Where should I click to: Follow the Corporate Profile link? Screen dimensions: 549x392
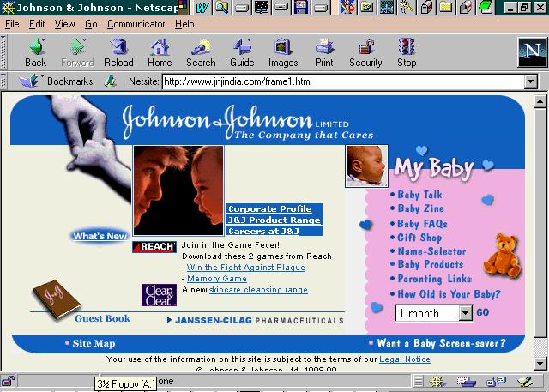pos(269,209)
